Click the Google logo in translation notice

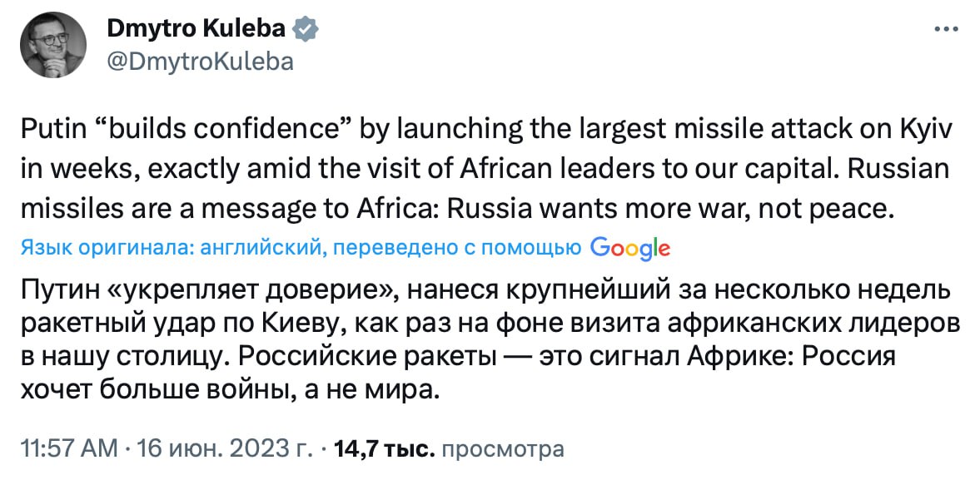630,247
